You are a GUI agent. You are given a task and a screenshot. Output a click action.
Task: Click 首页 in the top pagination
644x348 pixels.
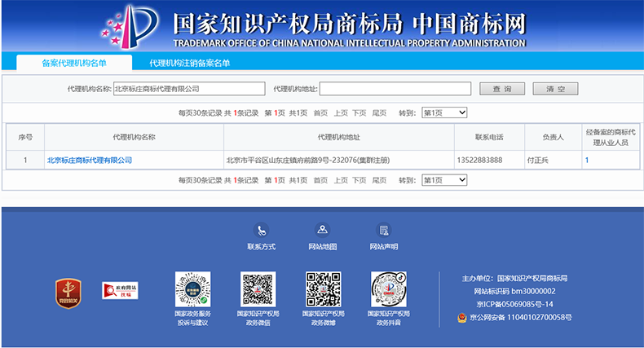point(320,112)
